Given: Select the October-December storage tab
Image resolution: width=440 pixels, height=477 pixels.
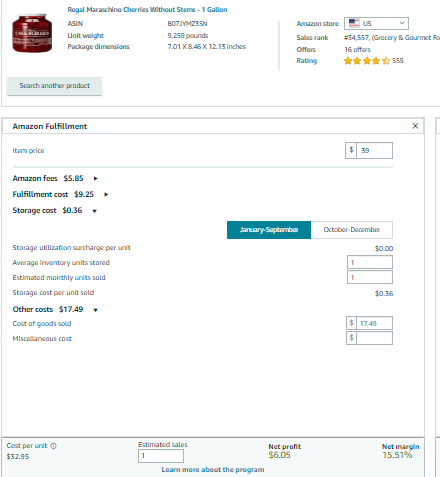Looking at the screenshot, I should [x=352, y=230].
